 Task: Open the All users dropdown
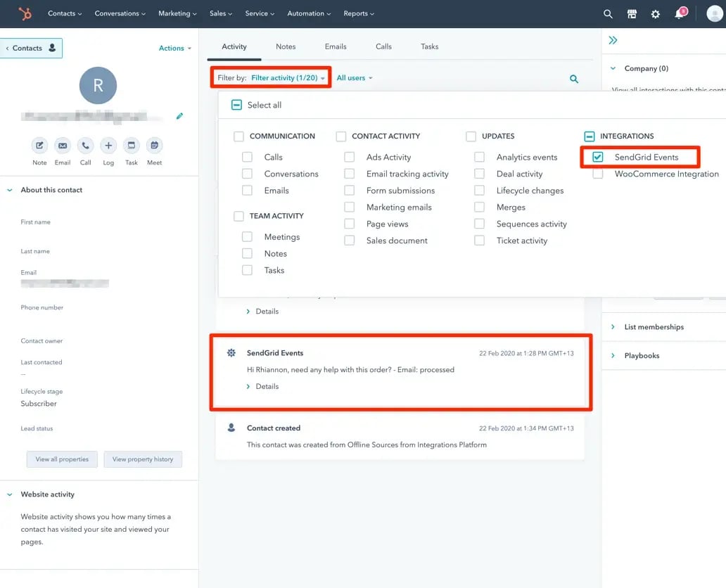pos(355,78)
